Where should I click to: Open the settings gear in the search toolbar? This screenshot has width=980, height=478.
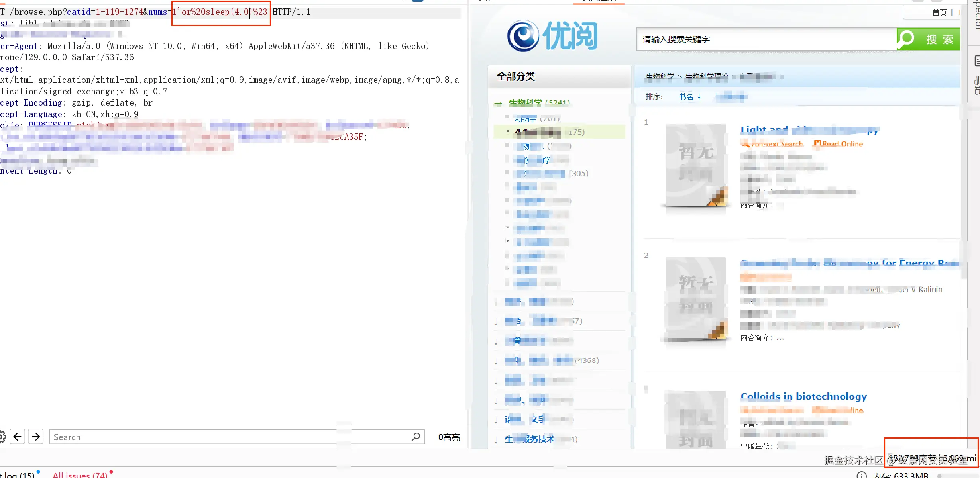pyautogui.click(x=2, y=437)
